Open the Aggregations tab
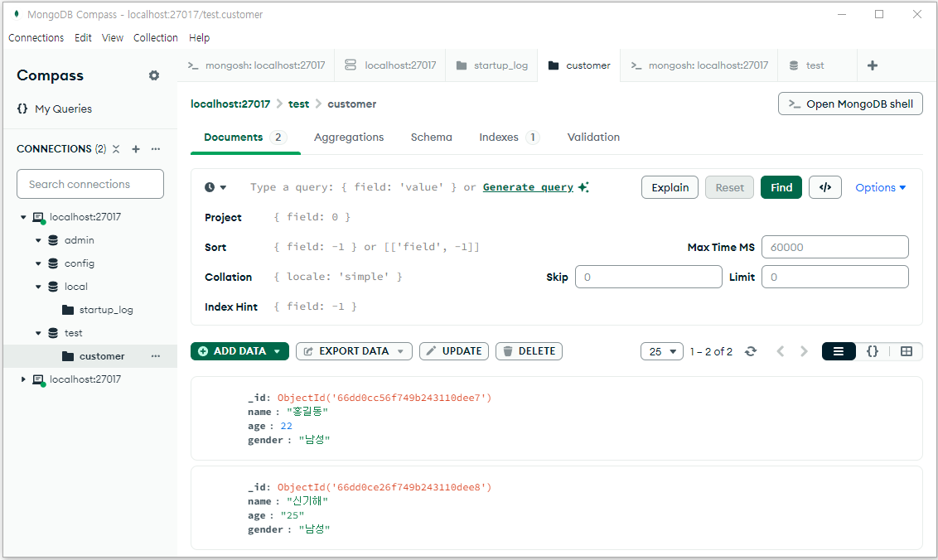 (x=349, y=138)
